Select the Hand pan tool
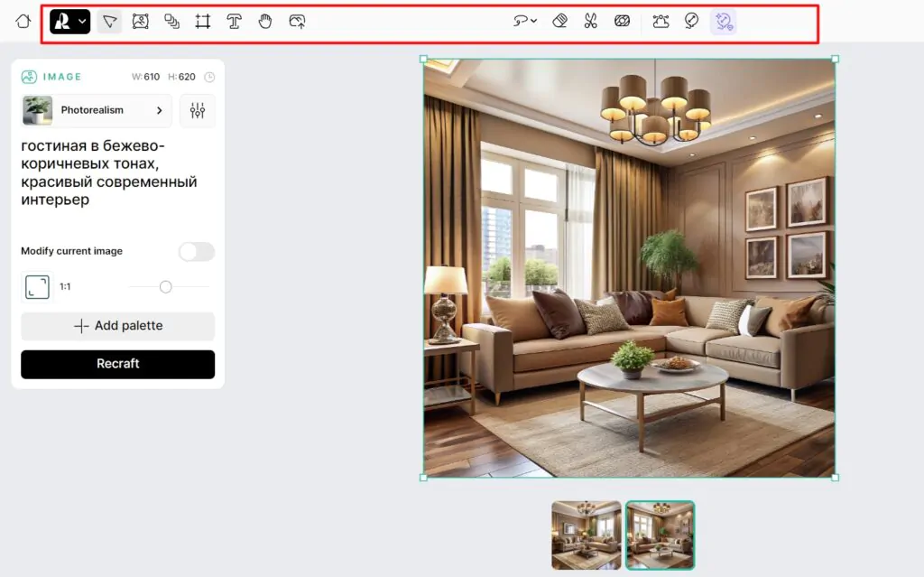 tap(265, 22)
